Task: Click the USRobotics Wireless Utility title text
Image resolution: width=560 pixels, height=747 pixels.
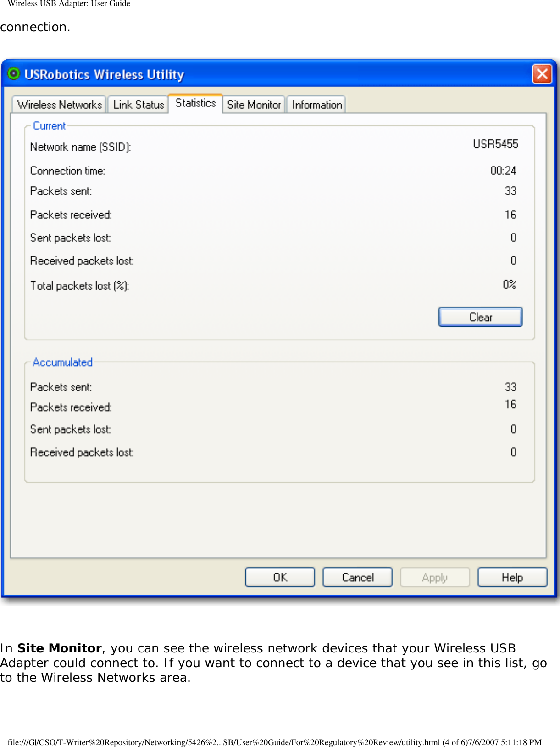Action: [x=104, y=74]
